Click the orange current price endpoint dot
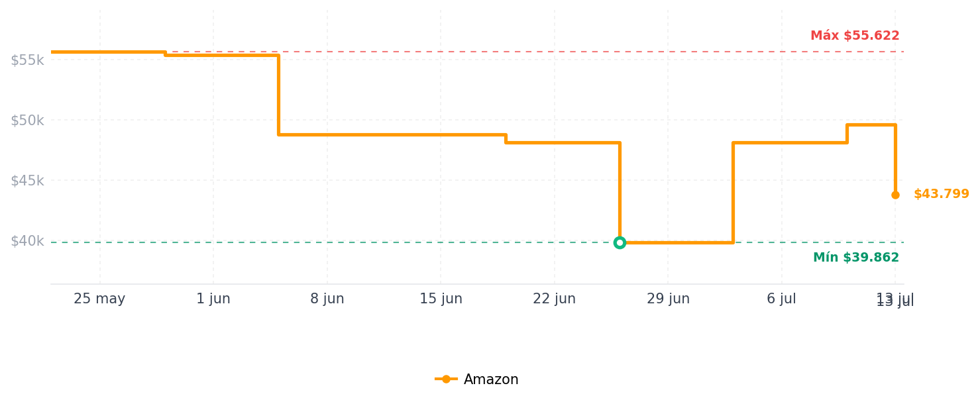980x402 pixels. click(895, 195)
